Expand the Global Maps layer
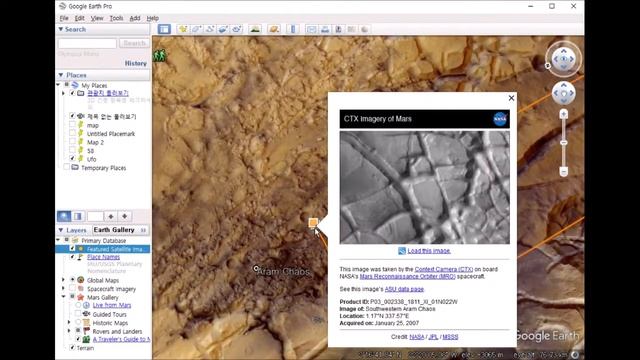Viewport: 640px width, 360px height. (x=63, y=280)
